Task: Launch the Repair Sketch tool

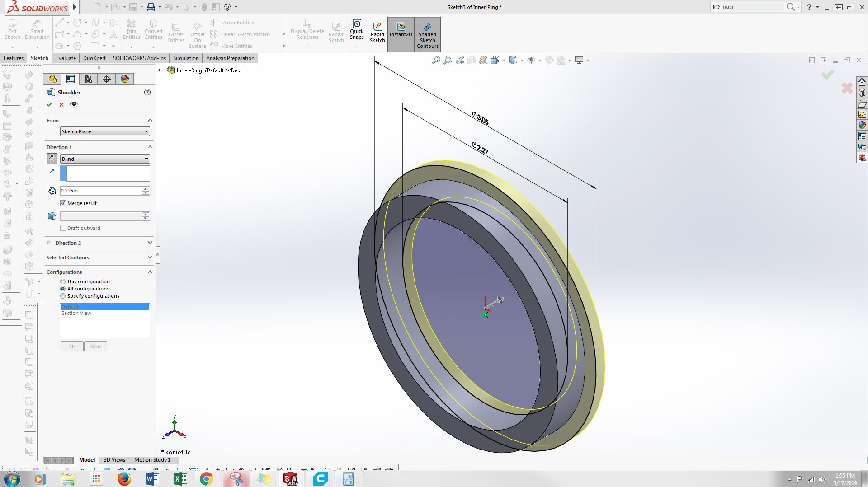Action: click(336, 33)
